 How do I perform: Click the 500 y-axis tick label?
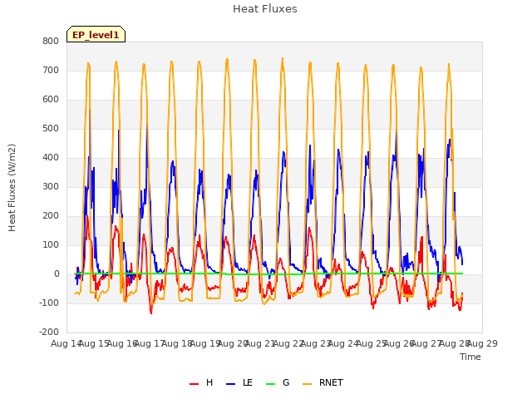coord(51,129)
